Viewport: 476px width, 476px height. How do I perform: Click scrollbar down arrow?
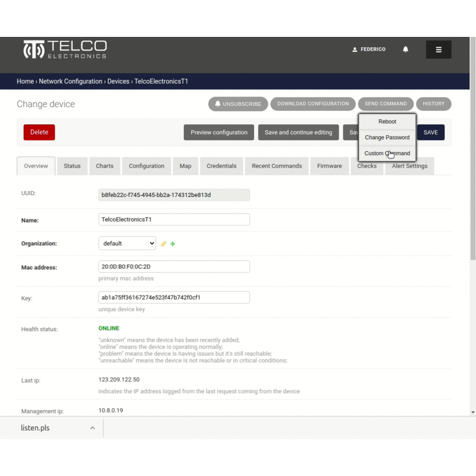pos(472,412)
